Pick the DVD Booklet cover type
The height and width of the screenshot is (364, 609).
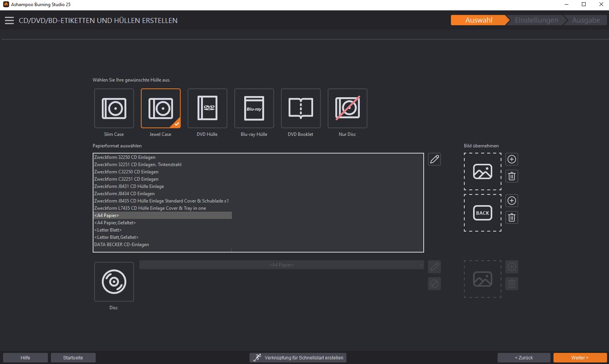click(301, 108)
